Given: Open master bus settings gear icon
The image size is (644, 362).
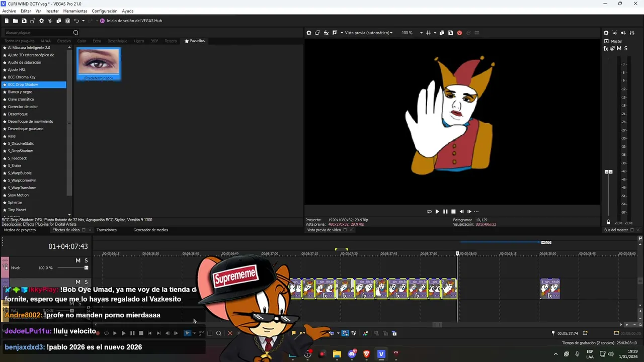Looking at the screenshot, I should 606,33.
